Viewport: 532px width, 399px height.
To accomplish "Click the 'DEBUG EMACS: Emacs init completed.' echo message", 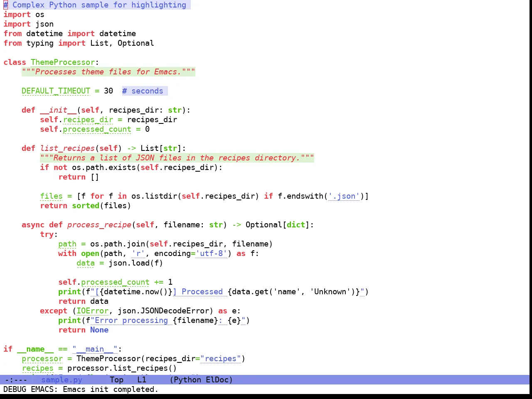I will pos(81,389).
